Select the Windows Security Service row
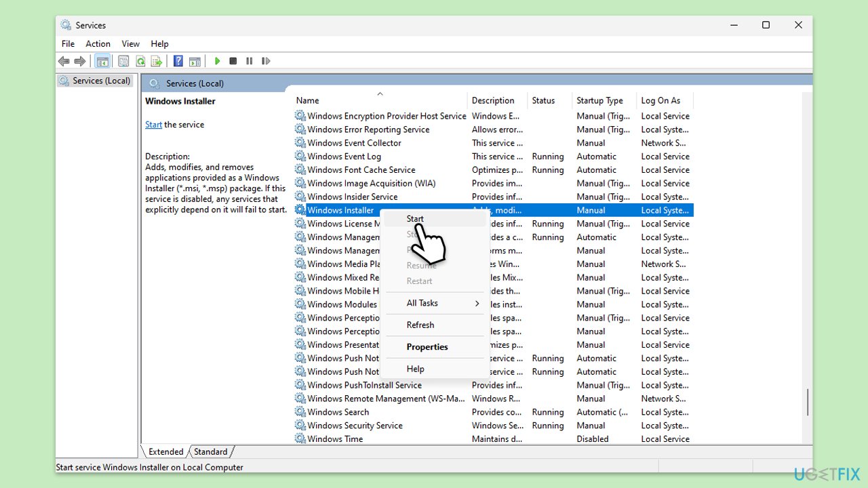 coord(493,426)
